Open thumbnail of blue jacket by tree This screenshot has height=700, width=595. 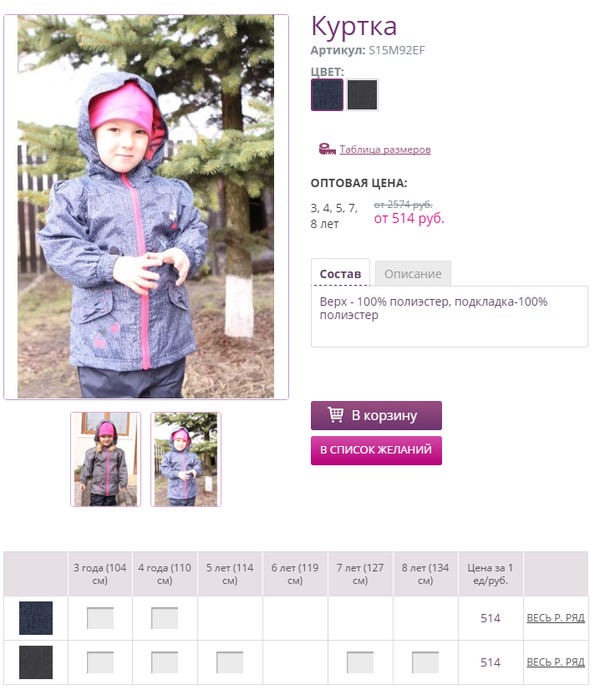coord(186,459)
